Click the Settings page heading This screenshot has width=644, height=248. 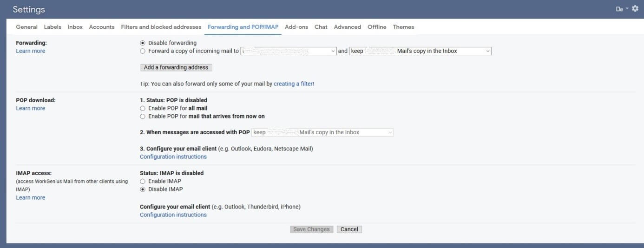29,9
